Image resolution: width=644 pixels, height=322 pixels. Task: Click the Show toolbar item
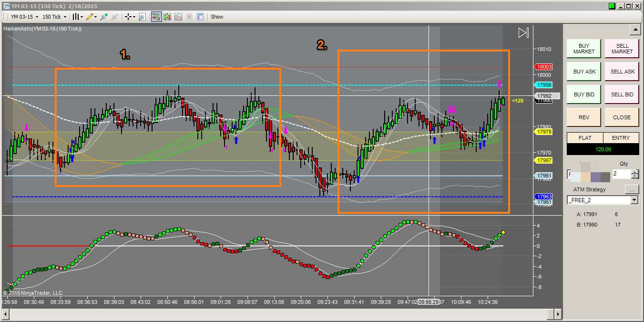point(217,17)
